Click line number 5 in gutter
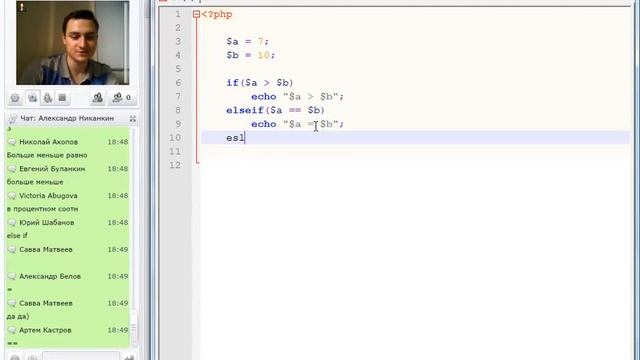 point(178,69)
